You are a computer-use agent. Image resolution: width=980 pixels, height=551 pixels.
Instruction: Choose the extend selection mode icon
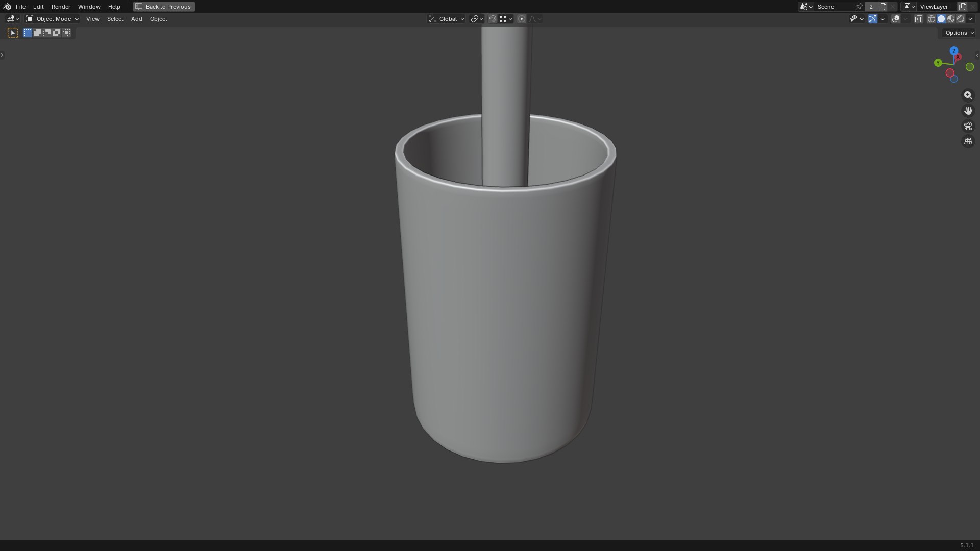(37, 33)
